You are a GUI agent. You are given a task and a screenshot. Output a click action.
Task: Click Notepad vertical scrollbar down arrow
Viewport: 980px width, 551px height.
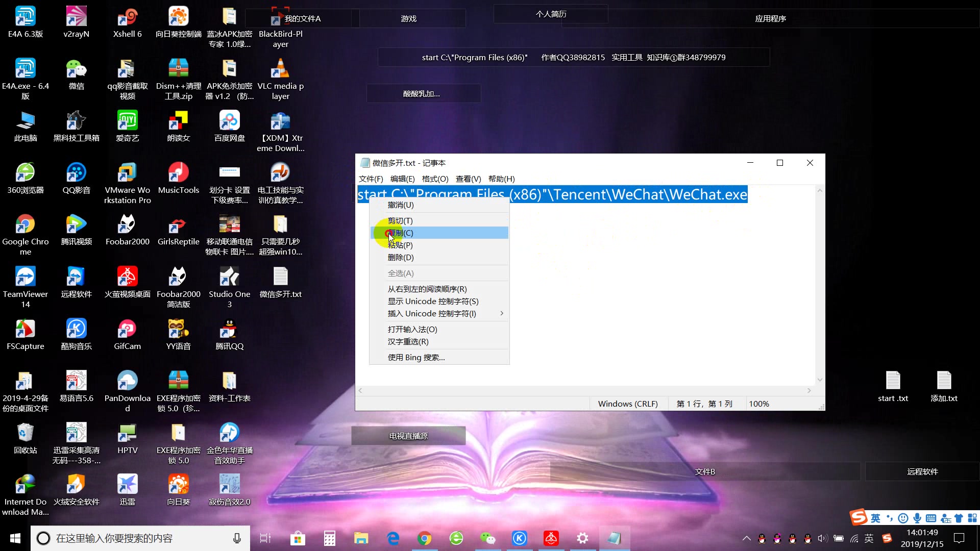pos(820,379)
